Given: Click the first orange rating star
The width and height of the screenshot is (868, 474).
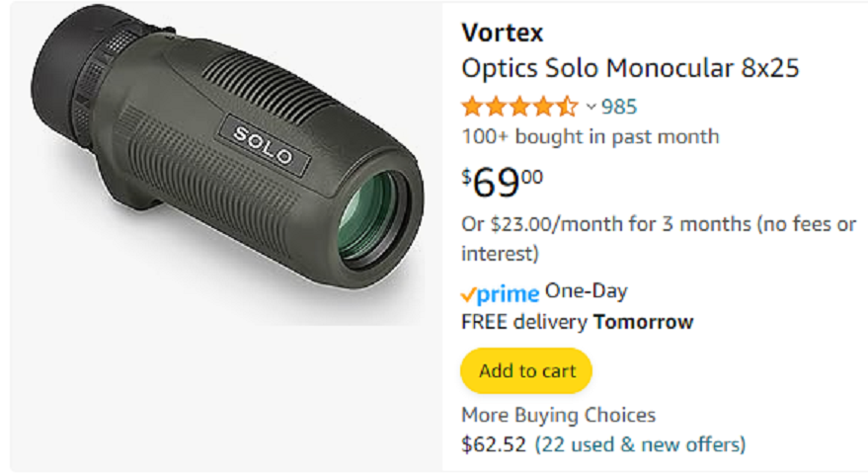Looking at the screenshot, I should point(472,107).
